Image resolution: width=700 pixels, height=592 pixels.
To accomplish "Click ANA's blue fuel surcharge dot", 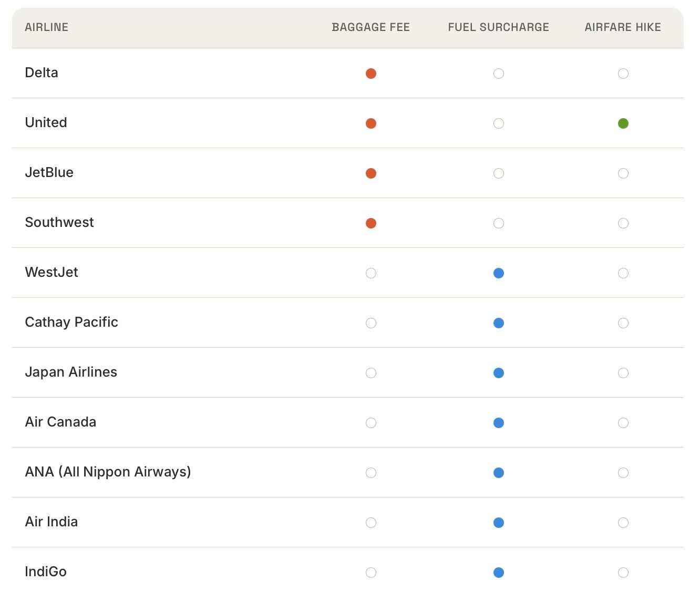I will coord(499,473).
